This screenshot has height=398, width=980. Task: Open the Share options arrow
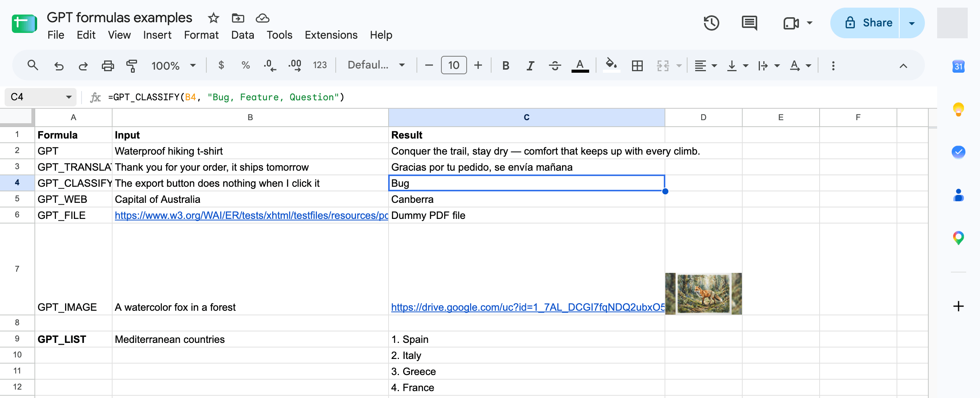pyautogui.click(x=912, y=23)
